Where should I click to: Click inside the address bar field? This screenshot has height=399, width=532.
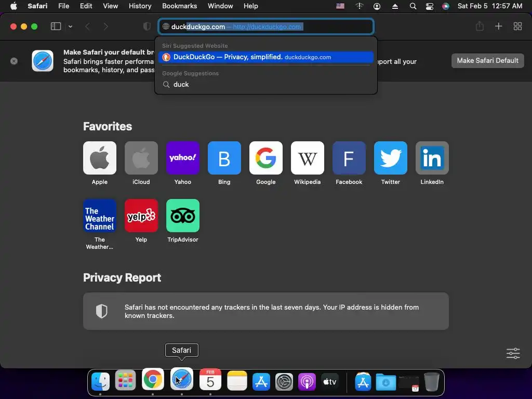pyautogui.click(x=265, y=26)
